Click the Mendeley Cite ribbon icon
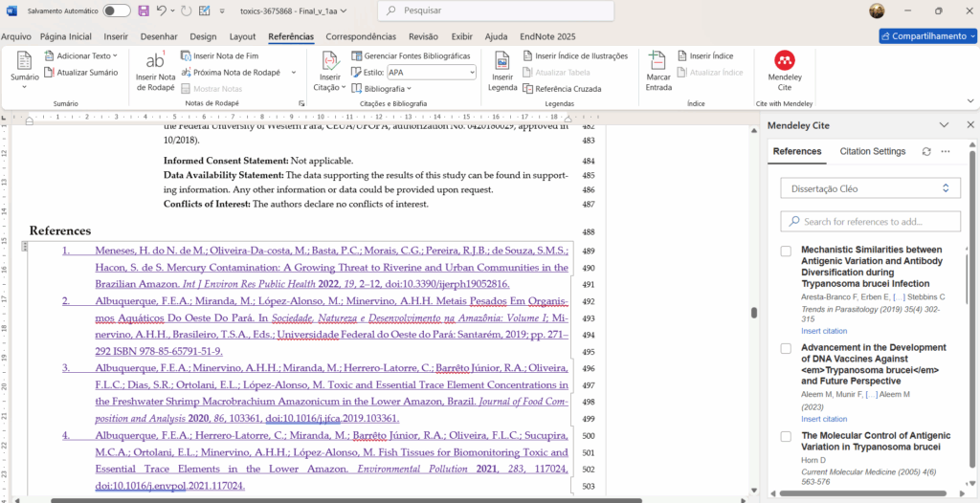 click(x=784, y=63)
